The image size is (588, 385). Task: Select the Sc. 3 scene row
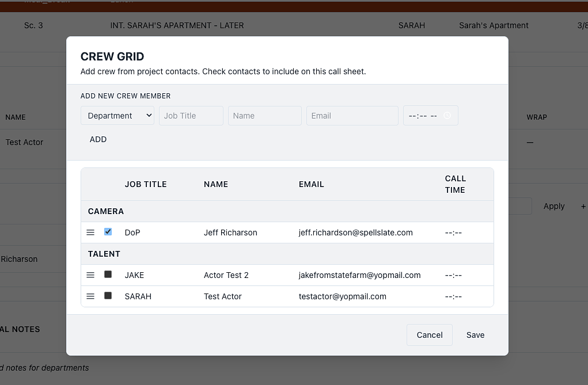[33, 25]
